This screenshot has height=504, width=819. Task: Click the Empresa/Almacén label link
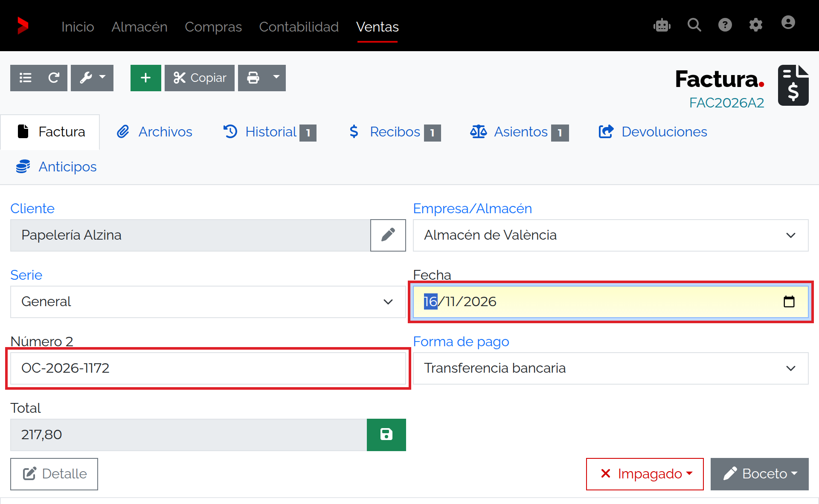coord(473,209)
